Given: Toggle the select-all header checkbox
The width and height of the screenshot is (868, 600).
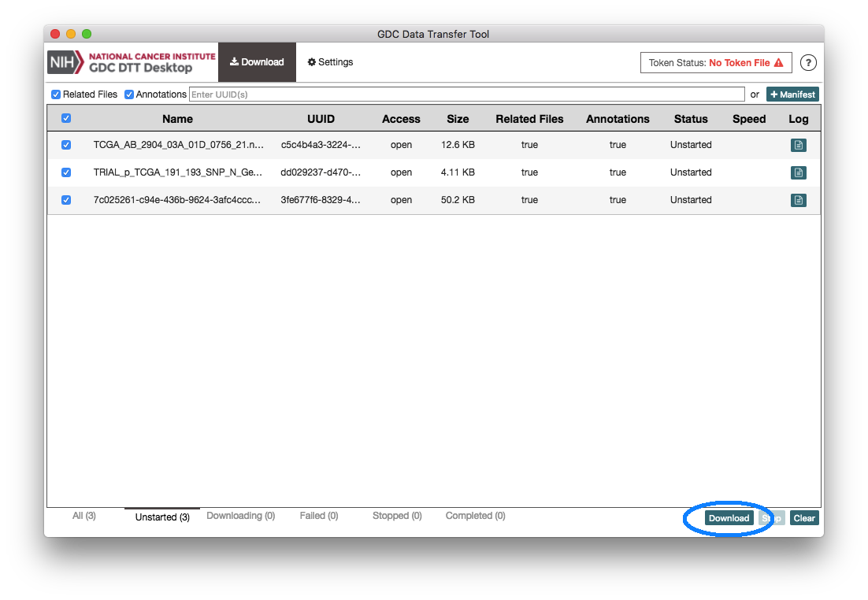Looking at the screenshot, I should [x=66, y=119].
